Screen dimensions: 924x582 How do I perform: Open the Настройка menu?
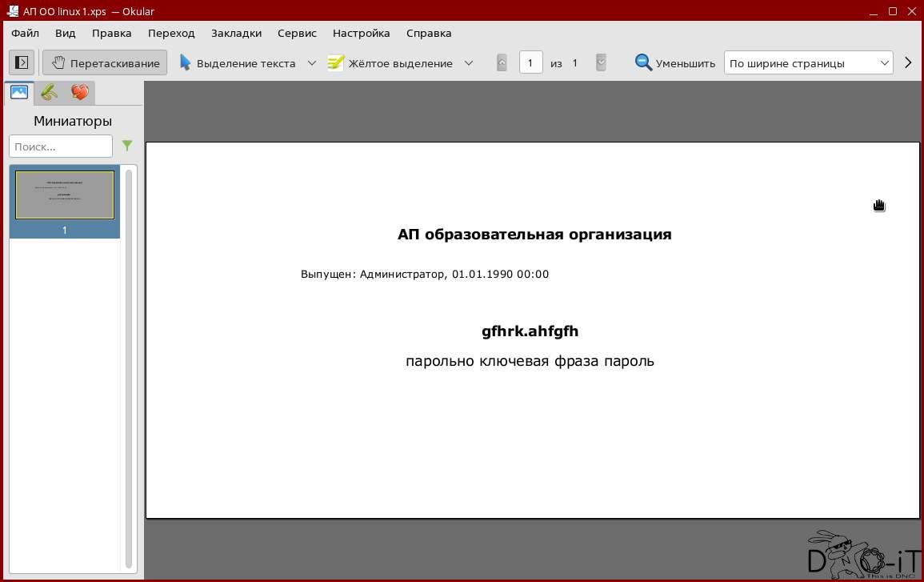(x=361, y=33)
